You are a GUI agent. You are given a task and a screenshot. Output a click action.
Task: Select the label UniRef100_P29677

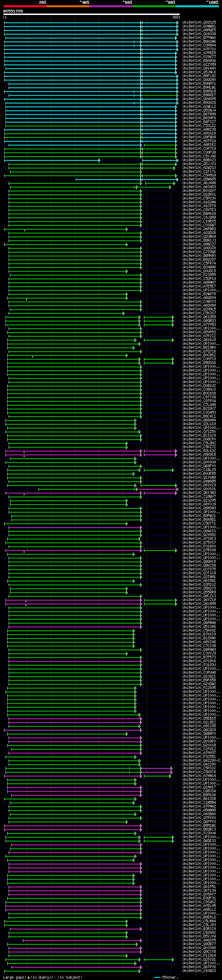click(x=199, y=57)
